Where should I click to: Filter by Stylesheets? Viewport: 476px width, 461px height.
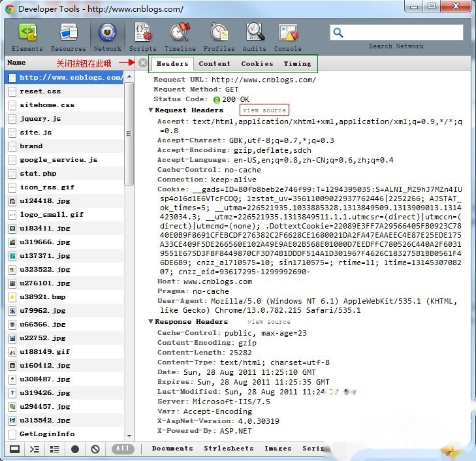[229, 448]
